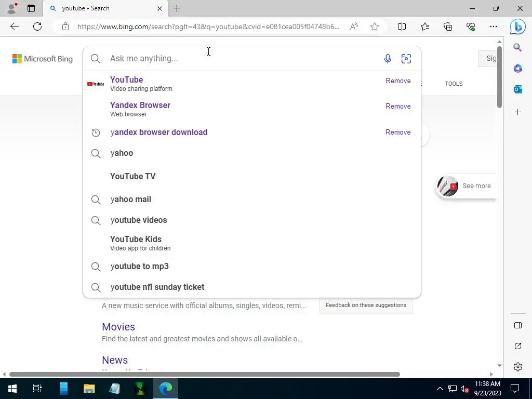Open profile avatar icon
The image size is (532, 399).
[12, 8]
